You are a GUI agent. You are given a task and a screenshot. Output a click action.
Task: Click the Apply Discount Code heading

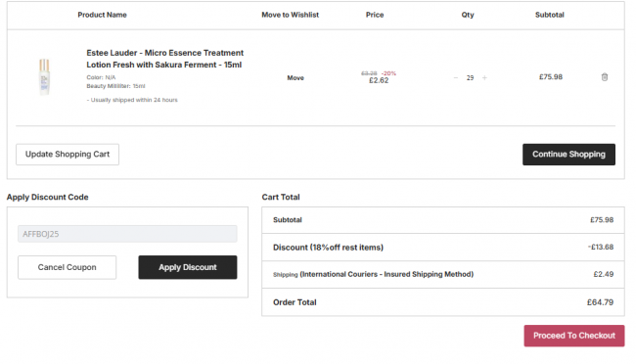point(48,197)
